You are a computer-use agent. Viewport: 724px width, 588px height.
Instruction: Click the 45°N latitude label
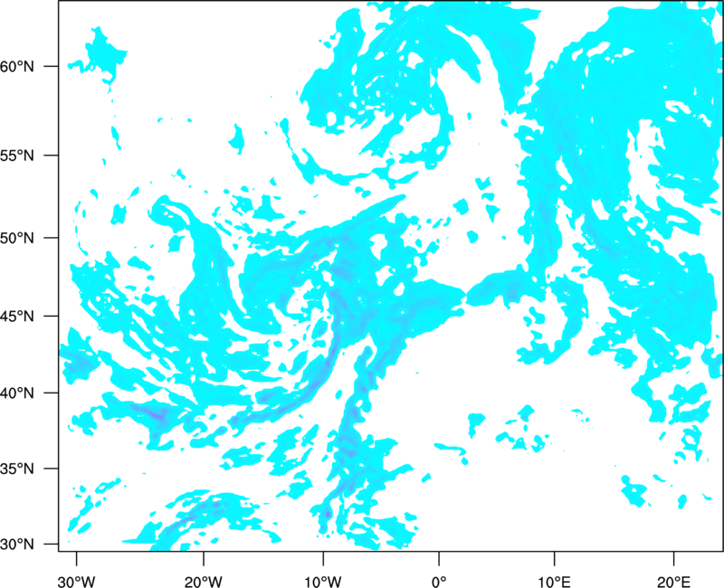pyautogui.click(x=17, y=316)
